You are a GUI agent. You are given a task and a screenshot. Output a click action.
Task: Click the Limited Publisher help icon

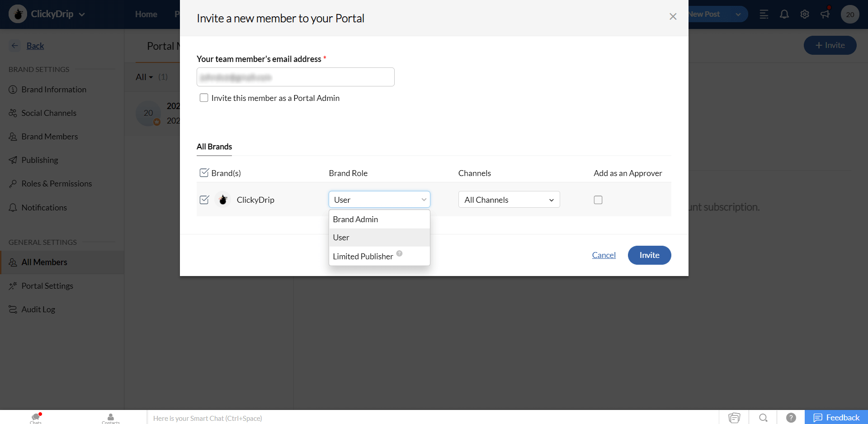click(x=399, y=253)
